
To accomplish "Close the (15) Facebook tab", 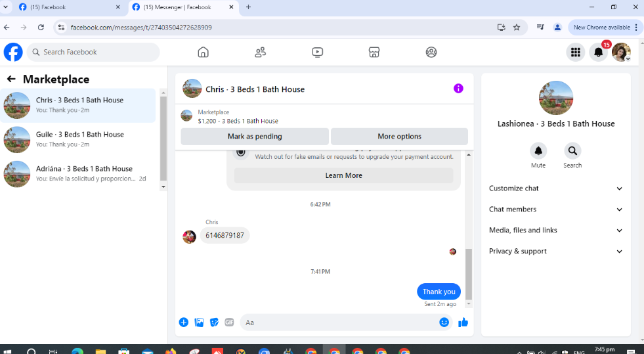I will 118,7.
